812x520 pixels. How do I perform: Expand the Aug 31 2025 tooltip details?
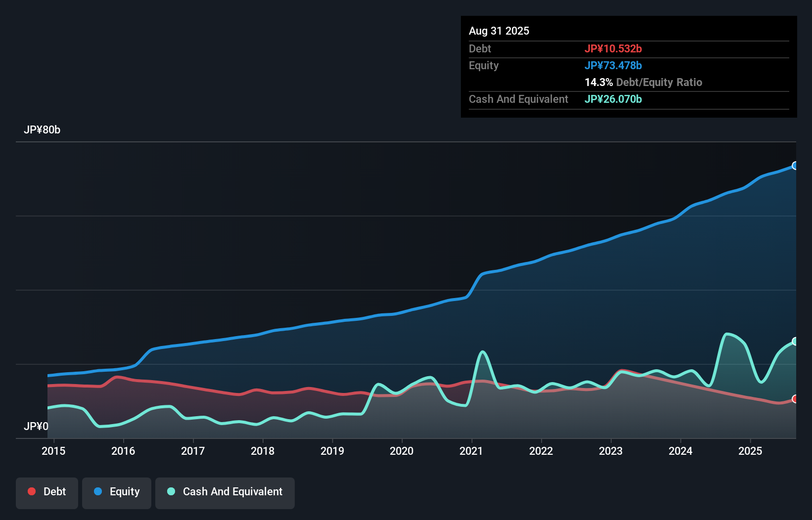pos(499,31)
